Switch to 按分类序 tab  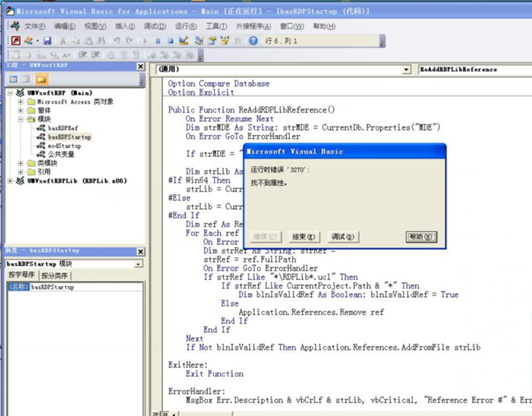55,275
